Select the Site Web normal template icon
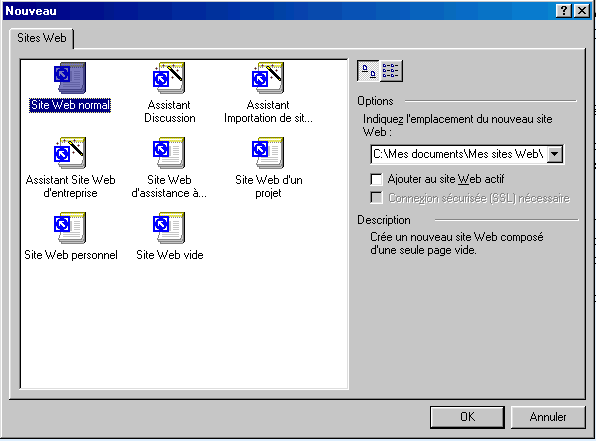 70,78
